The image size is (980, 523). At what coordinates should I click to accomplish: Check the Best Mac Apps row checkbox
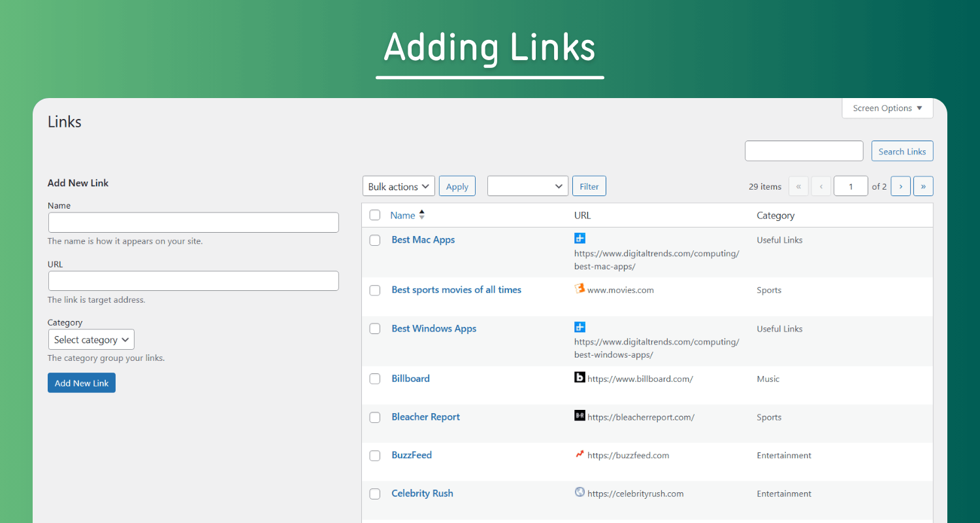coord(375,240)
